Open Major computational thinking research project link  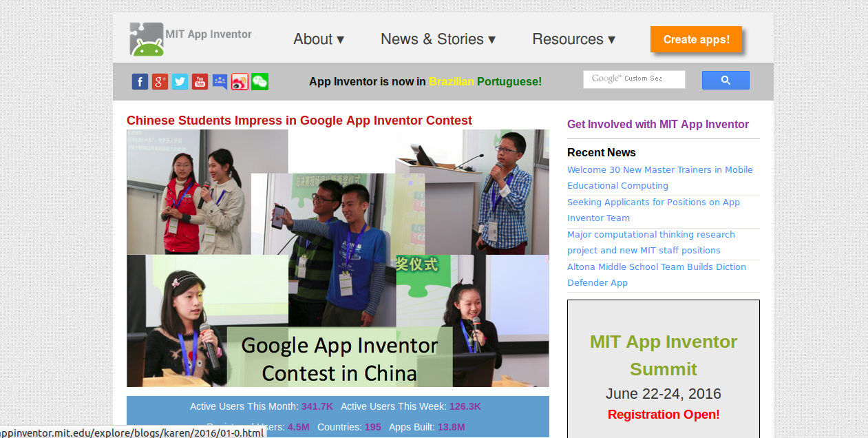pos(651,242)
